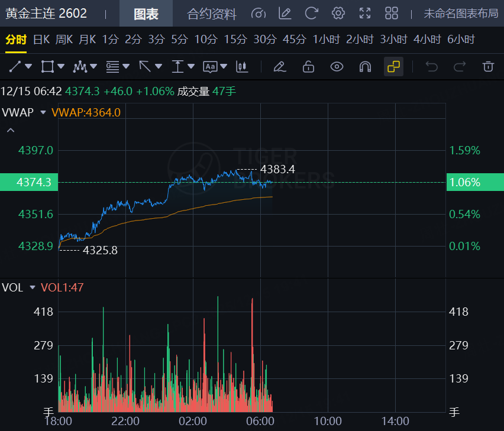Screen dimensions: 504x431
Task: Expand the VWAP indicator dropdown
Action: tap(43, 112)
